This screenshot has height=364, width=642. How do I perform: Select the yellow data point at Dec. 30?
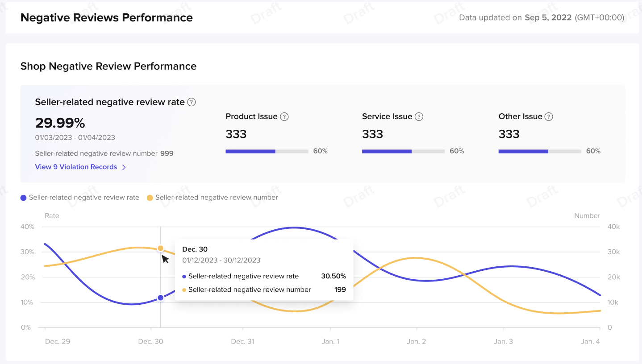[x=160, y=248]
